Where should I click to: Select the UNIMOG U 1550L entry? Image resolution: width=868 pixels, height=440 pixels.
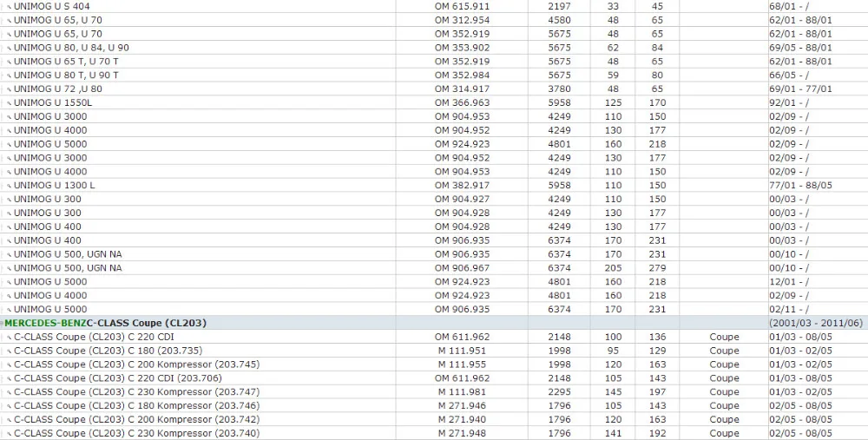53,103
